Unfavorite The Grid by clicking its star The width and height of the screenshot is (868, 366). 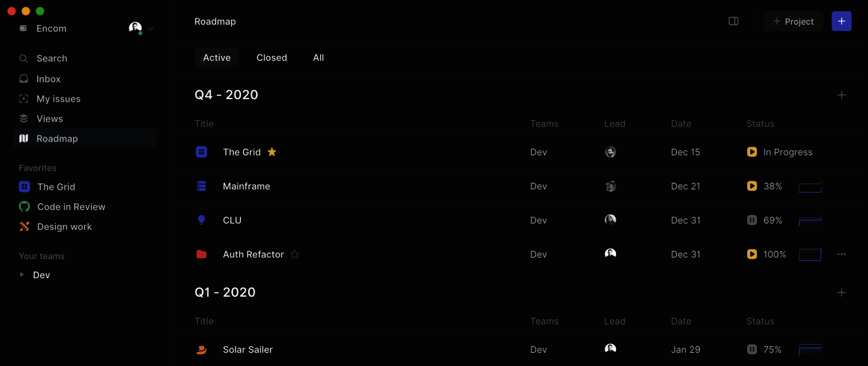[x=272, y=152]
